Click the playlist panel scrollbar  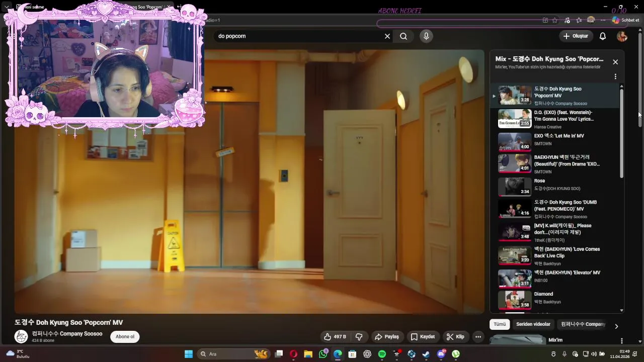coord(622,133)
